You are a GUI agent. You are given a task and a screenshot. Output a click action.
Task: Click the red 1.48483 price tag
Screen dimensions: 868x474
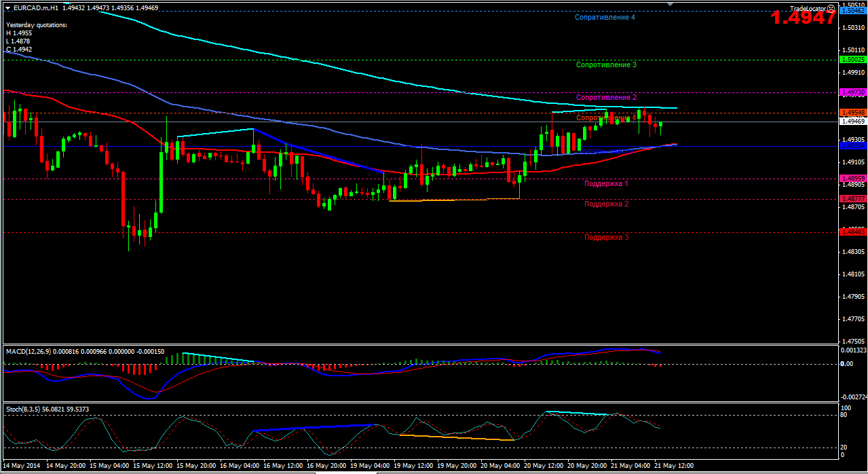[852, 232]
